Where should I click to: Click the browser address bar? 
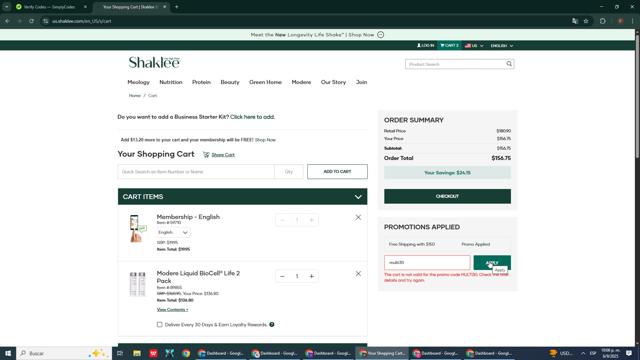306,21
